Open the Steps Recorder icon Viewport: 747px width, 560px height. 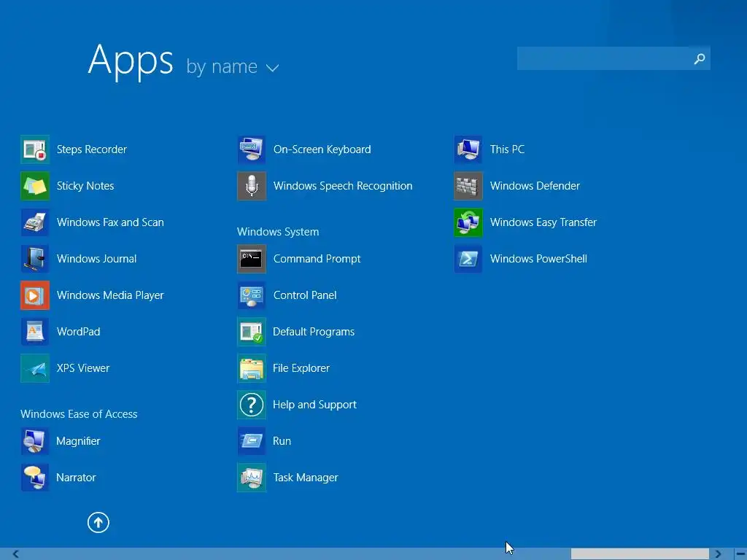(35, 149)
